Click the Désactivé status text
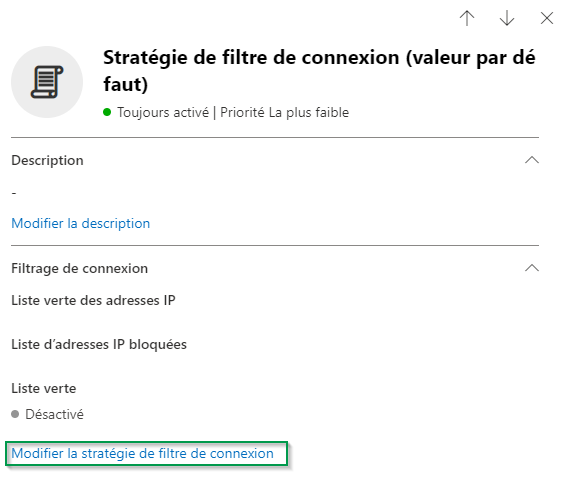The height and width of the screenshot is (484, 563). point(54,414)
